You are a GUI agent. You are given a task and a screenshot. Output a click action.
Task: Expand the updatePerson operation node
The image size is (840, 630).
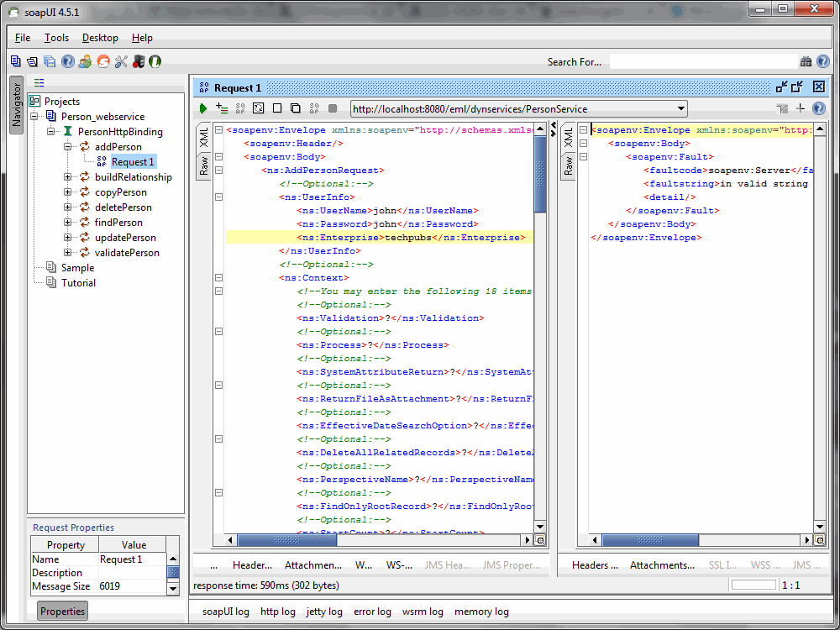(x=68, y=238)
